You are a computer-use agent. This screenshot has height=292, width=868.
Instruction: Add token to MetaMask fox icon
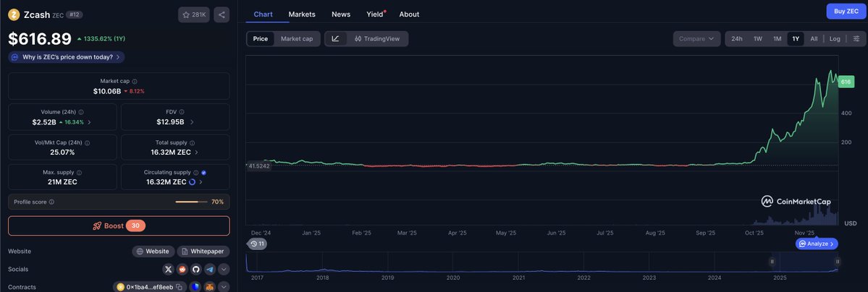point(209,287)
